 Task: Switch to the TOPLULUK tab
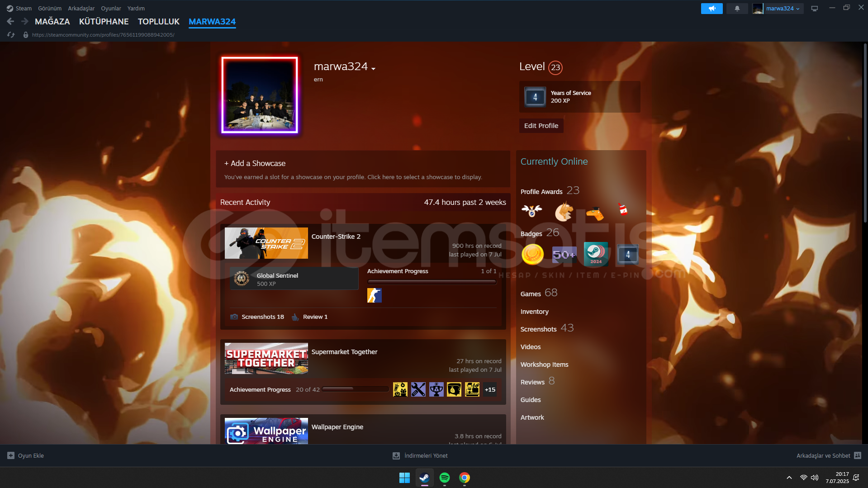click(159, 21)
